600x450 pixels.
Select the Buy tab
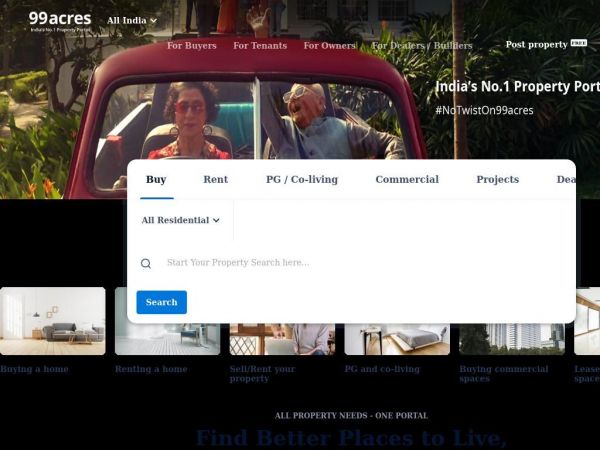[156, 180]
